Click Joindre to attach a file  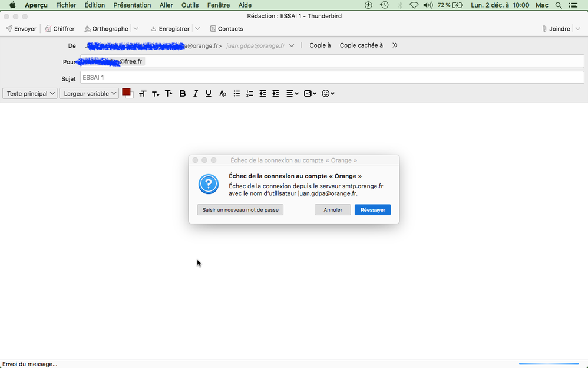click(556, 28)
